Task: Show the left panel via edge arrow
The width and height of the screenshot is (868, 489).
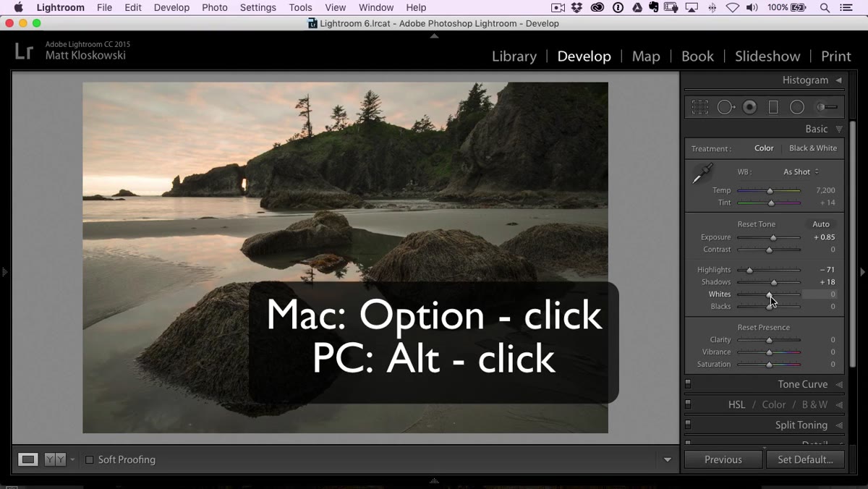Action: coord(4,272)
